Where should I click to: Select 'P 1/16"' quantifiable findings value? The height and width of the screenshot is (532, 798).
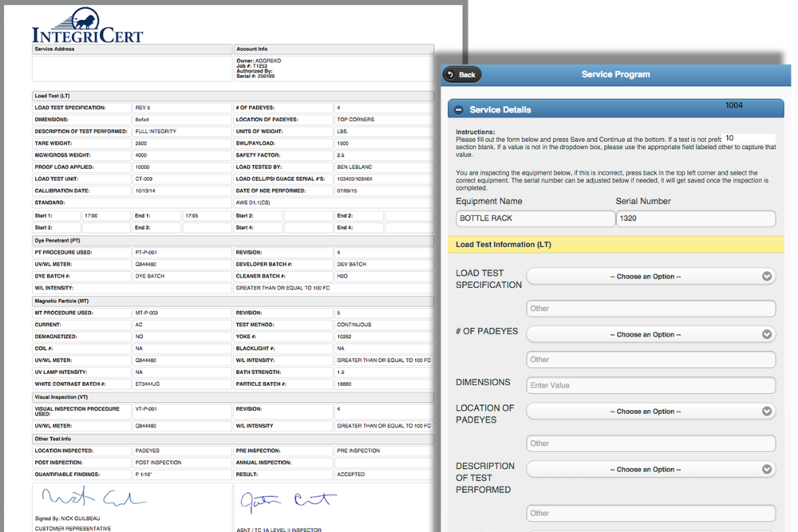point(143,474)
